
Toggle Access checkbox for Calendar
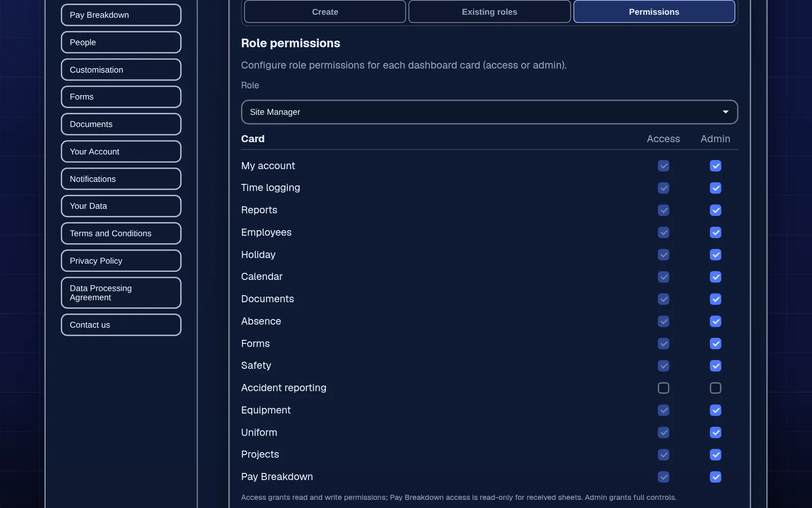663,277
